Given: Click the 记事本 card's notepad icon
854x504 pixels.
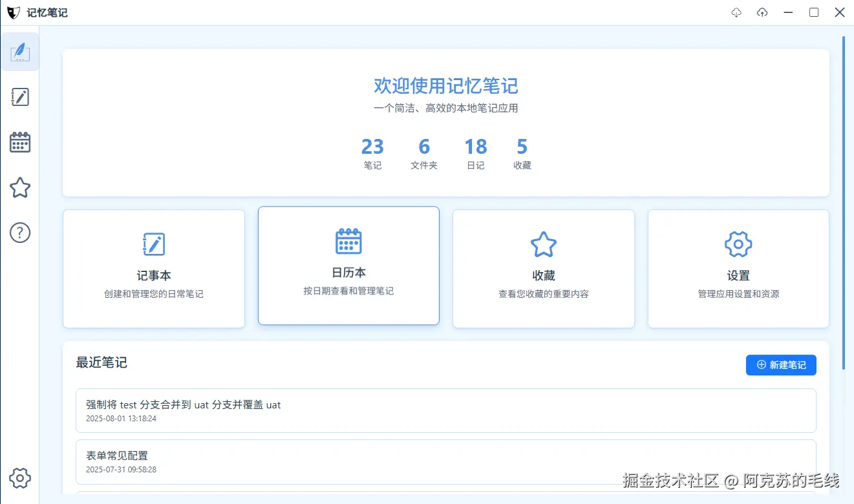Looking at the screenshot, I should (x=154, y=244).
